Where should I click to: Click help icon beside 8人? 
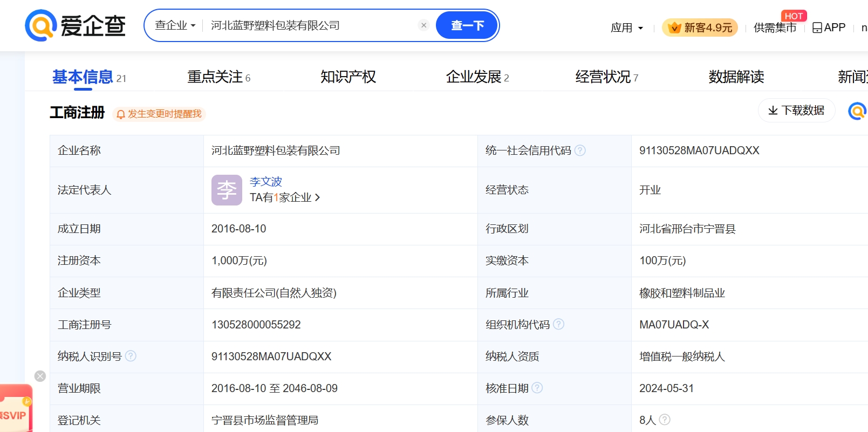point(665,419)
